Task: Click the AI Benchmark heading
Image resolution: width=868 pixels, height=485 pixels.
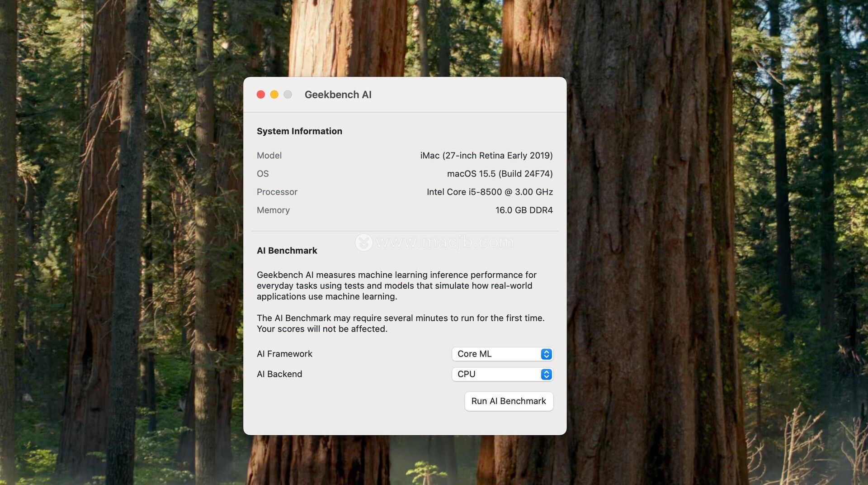Action: pyautogui.click(x=287, y=251)
